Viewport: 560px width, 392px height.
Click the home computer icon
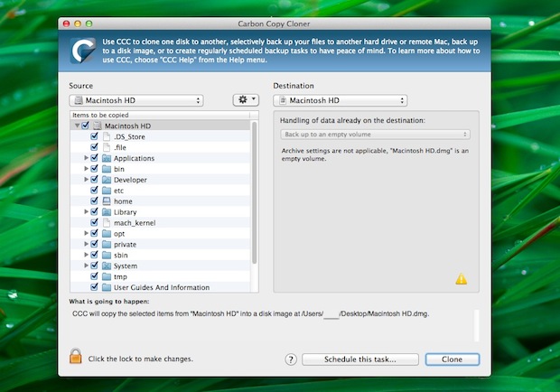[x=107, y=201]
